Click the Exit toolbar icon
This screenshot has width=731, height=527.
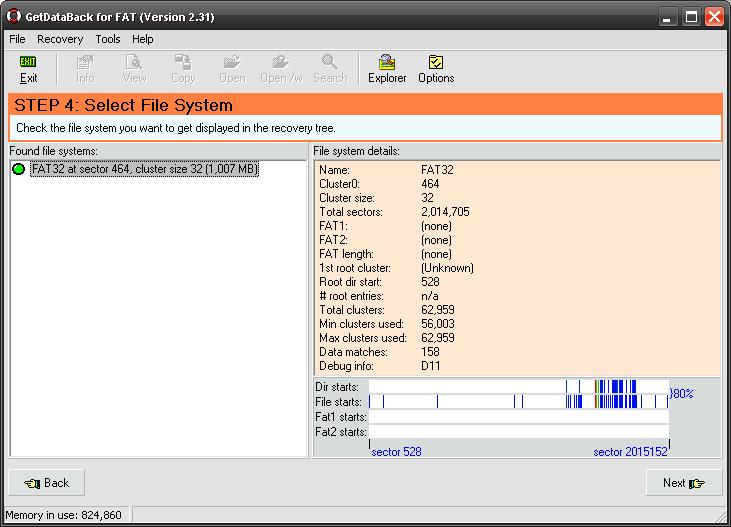coord(28,69)
